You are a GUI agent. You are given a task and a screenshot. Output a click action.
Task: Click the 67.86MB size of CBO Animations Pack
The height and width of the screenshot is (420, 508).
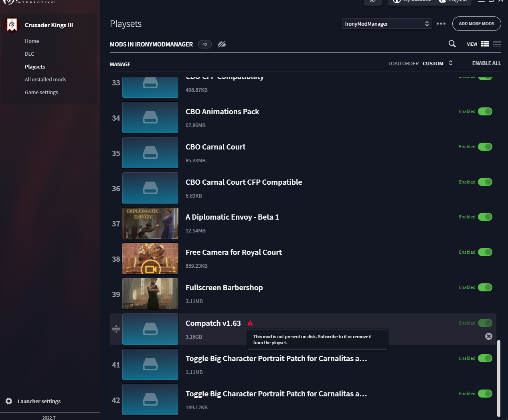click(195, 125)
